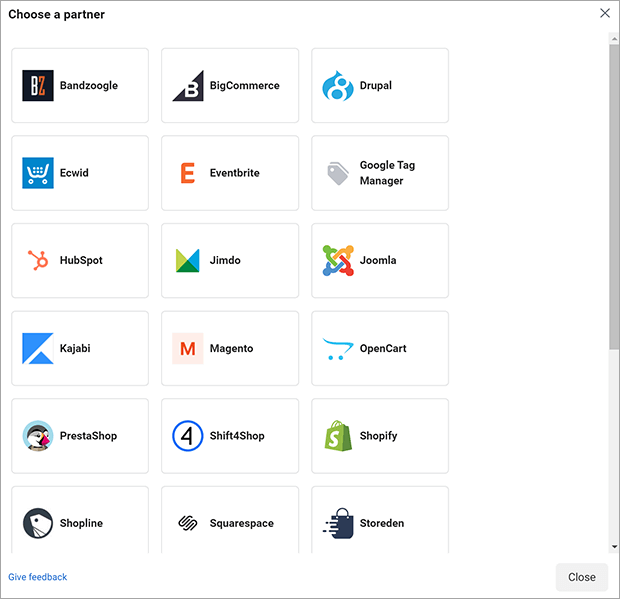This screenshot has height=599, width=620.
Task: Click the Squarespace logo icon
Action: click(188, 523)
